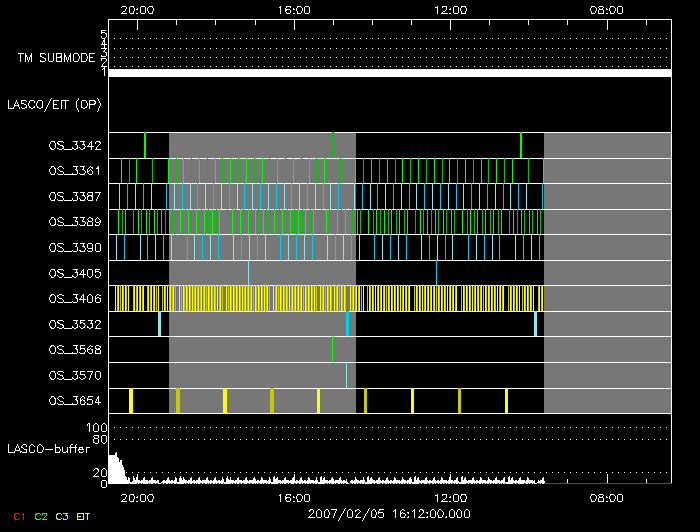Click the 2007/02/05 timestamp at bottom
700x532 pixels.
click(x=389, y=514)
